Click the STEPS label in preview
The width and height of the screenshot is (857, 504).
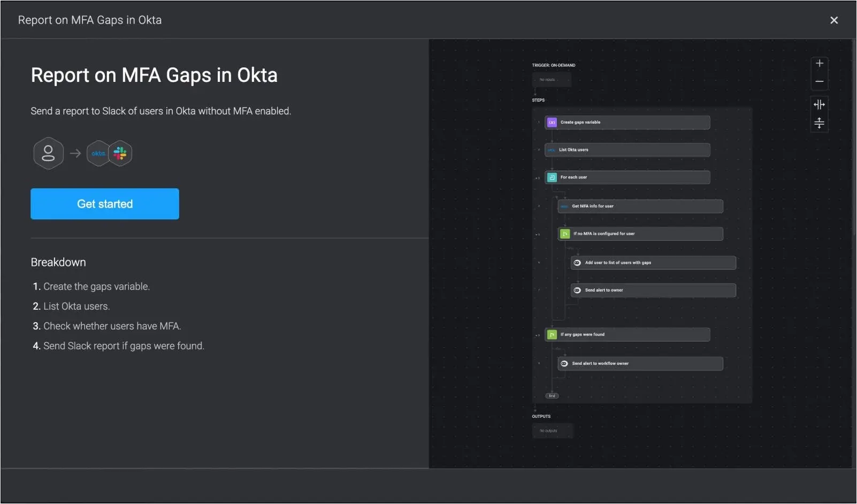[x=538, y=100]
